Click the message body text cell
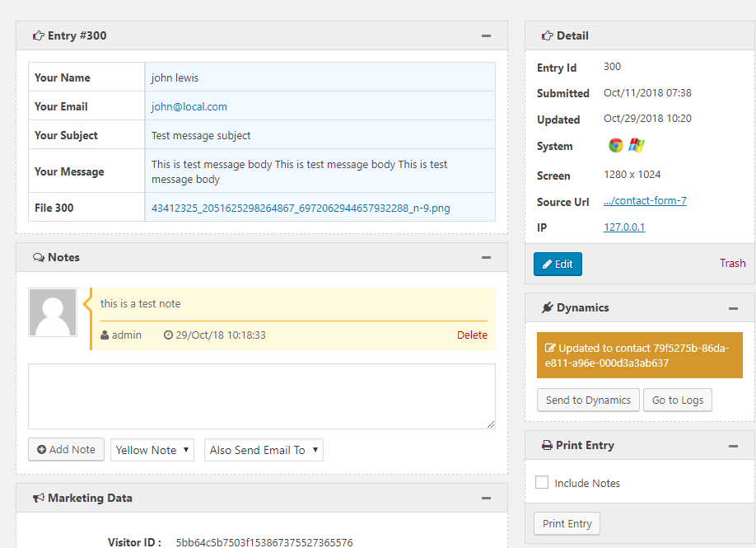The width and height of the screenshot is (756, 548). [320, 171]
